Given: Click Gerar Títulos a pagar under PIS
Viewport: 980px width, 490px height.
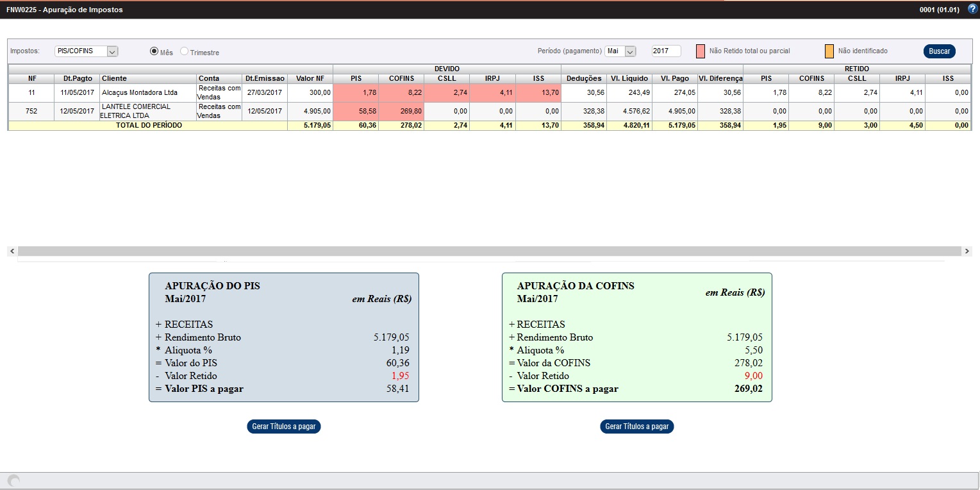Looking at the screenshot, I should click(x=283, y=427).
